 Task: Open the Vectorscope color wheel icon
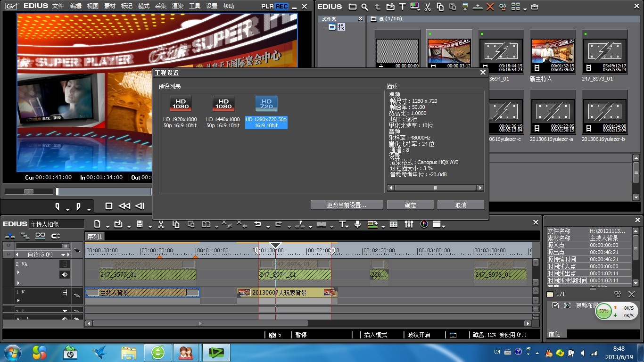coord(424,224)
